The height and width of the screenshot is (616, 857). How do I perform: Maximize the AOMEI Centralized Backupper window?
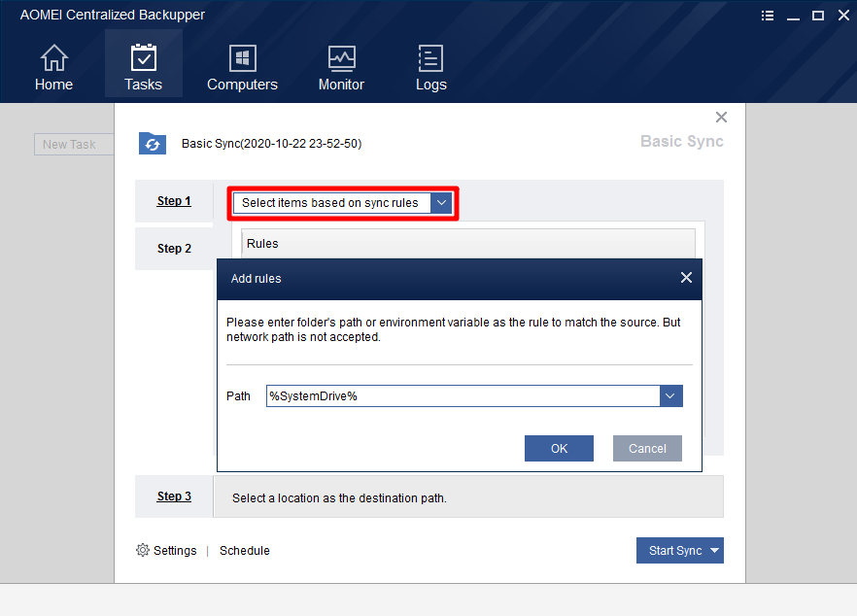point(818,16)
